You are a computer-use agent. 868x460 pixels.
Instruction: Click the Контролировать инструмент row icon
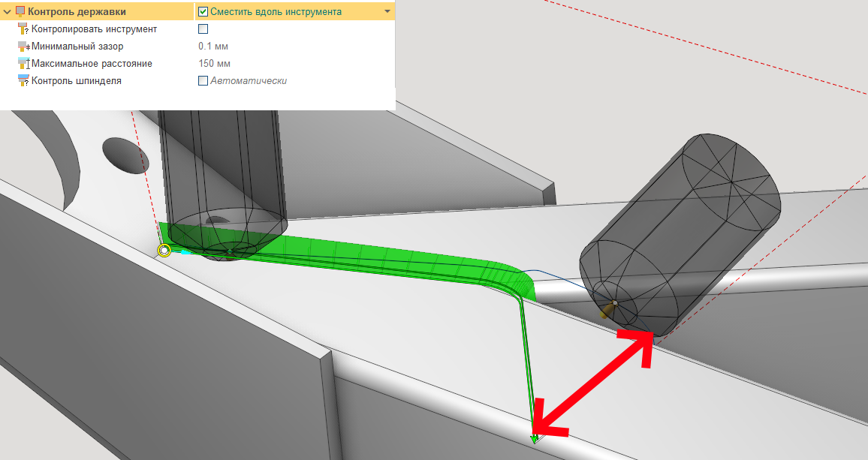tap(23, 29)
